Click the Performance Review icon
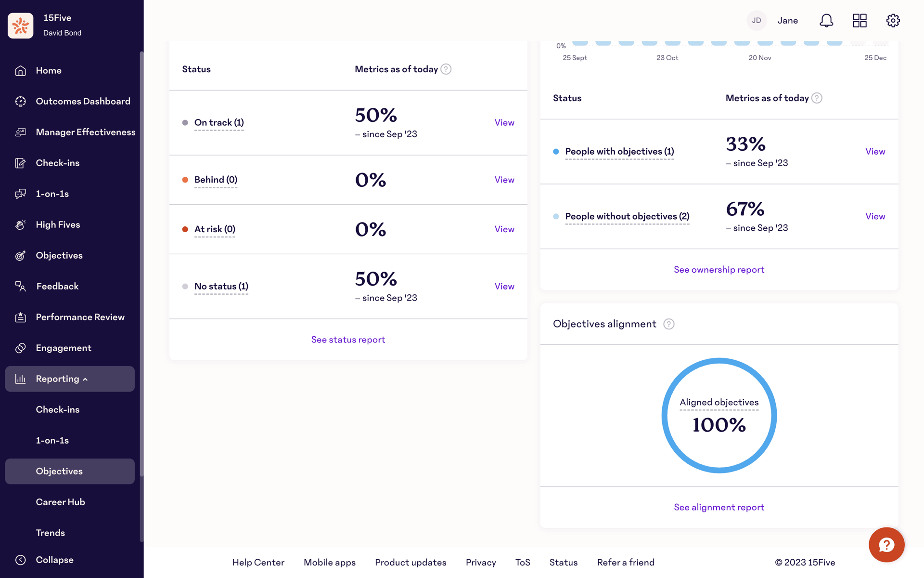Image resolution: width=924 pixels, height=578 pixels. point(20,317)
